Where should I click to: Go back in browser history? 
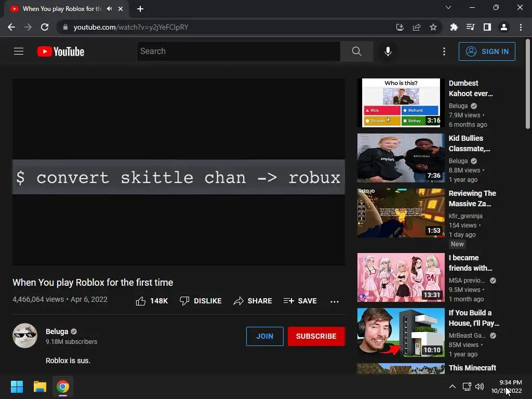(11, 27)
